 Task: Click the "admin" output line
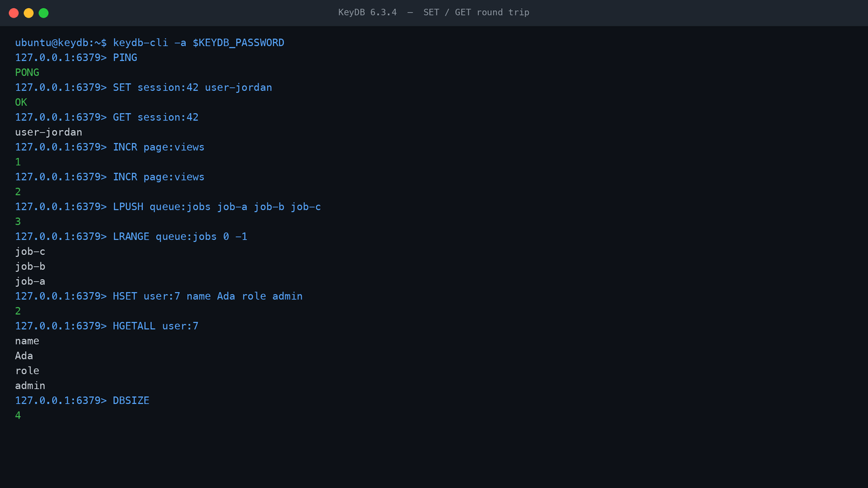click(x=30, y=386)
